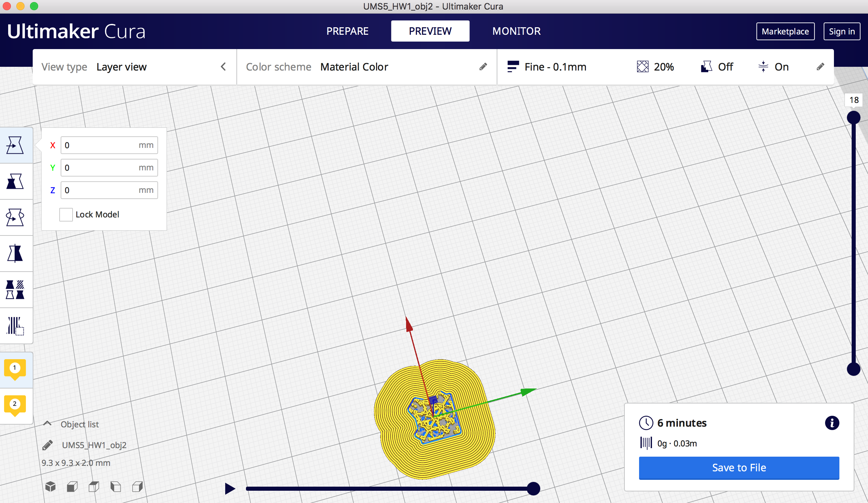Viewport: 868px width, 503px height.
Task: Switch to the PREPARE stage
Action: pos(347,31)
